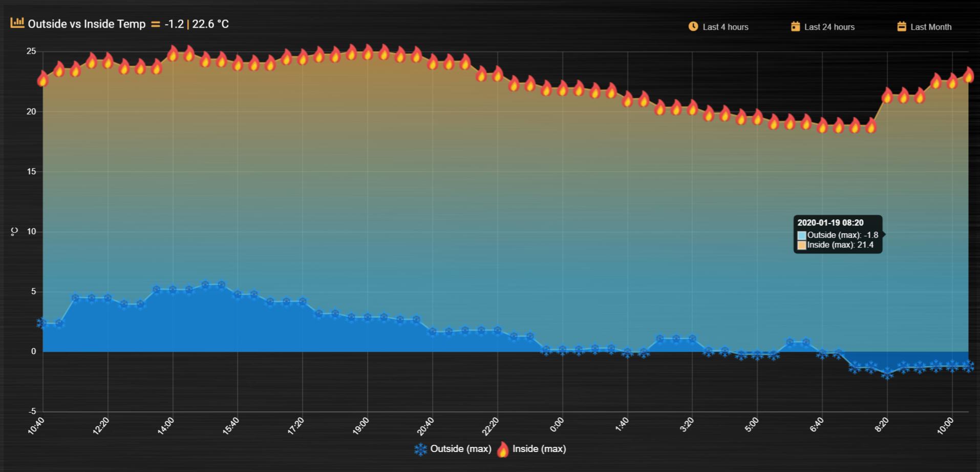Click the bar chart icon beside the title
The width and height of the screenshot is (980, 472).
[x=17, y=23]
